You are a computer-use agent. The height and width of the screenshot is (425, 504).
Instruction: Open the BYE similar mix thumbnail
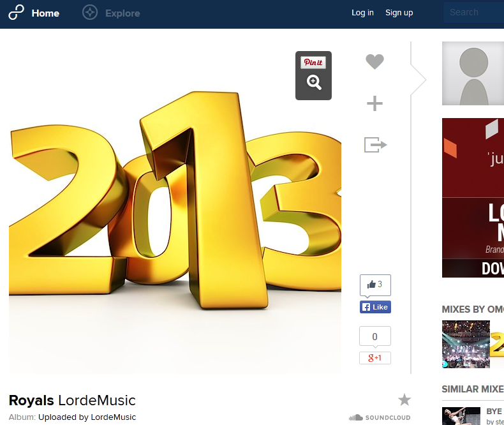461,416
